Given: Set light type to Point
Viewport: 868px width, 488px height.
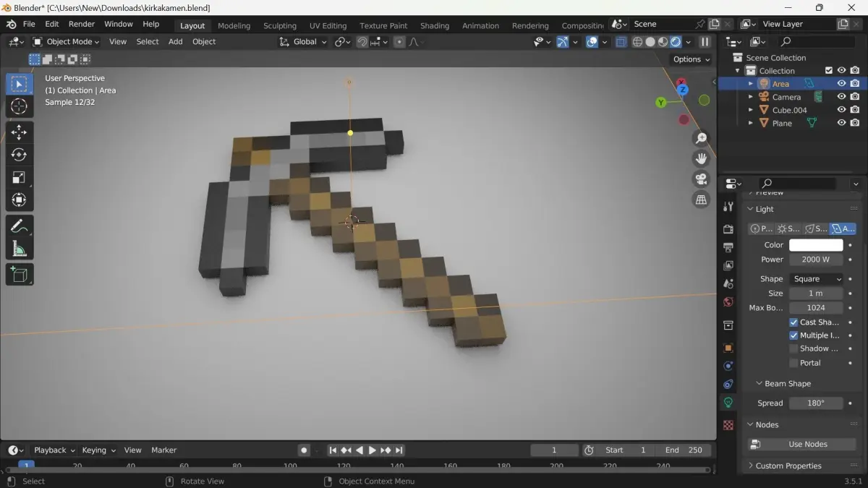Looking at the screenshot, I should click(x=761, y=228).
